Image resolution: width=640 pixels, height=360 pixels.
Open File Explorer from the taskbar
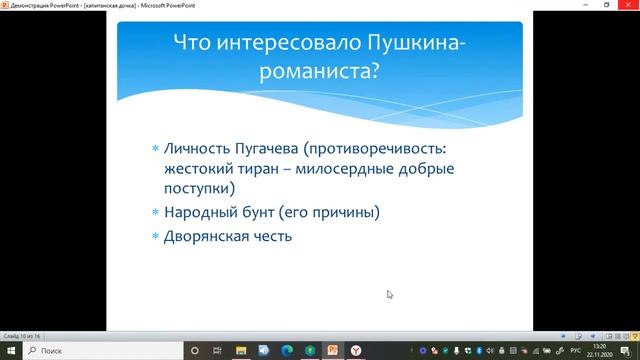point(241,351)
